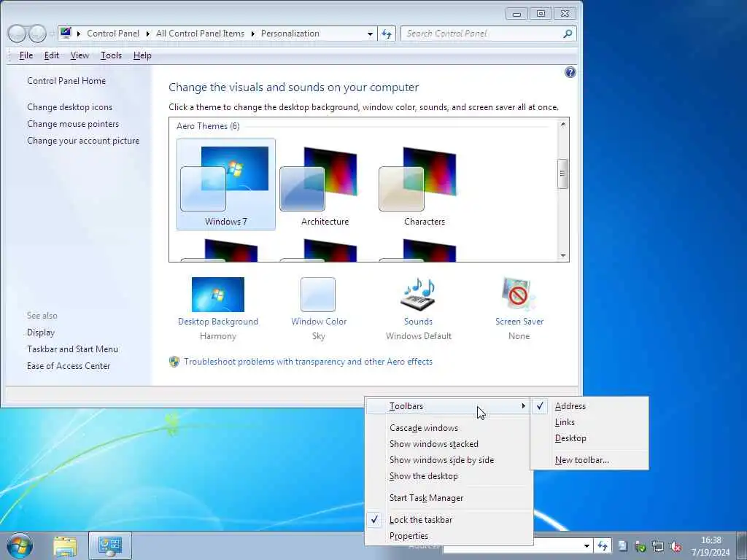Click the Start orb button
747x560 pixels.
20,545
